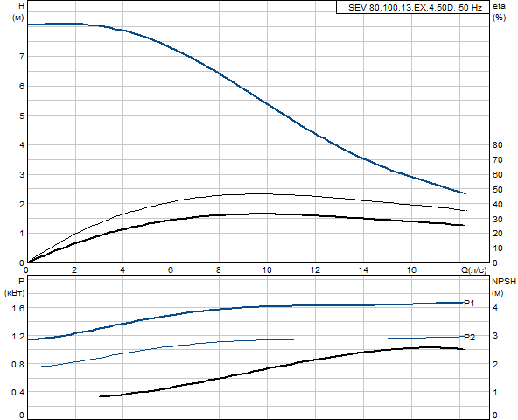Click the 8 tick on the flow axis
518x420 pixels.
coord(219,270)
